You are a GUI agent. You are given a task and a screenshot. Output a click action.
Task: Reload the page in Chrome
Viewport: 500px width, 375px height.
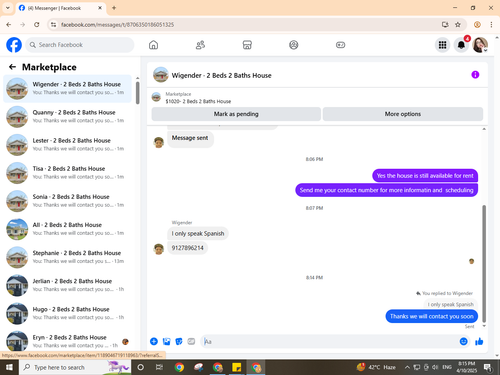pyautogui.click(x=37, y=24)
